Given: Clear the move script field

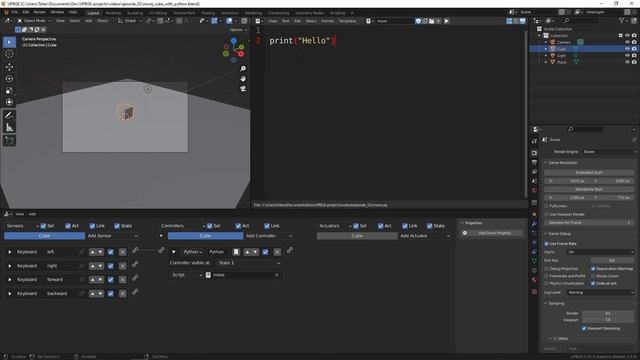Looking at the screenshot, I should [x=277, y=275].
